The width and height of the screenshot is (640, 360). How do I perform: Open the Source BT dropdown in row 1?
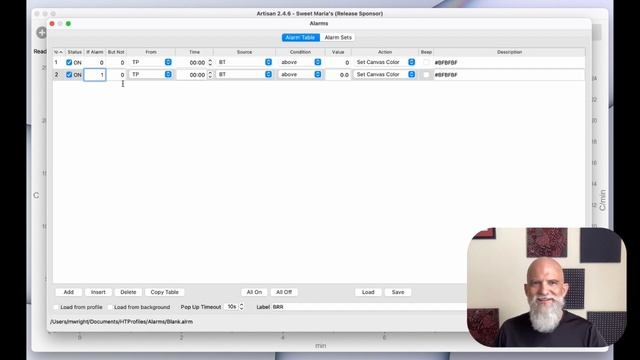click(244, 62)
